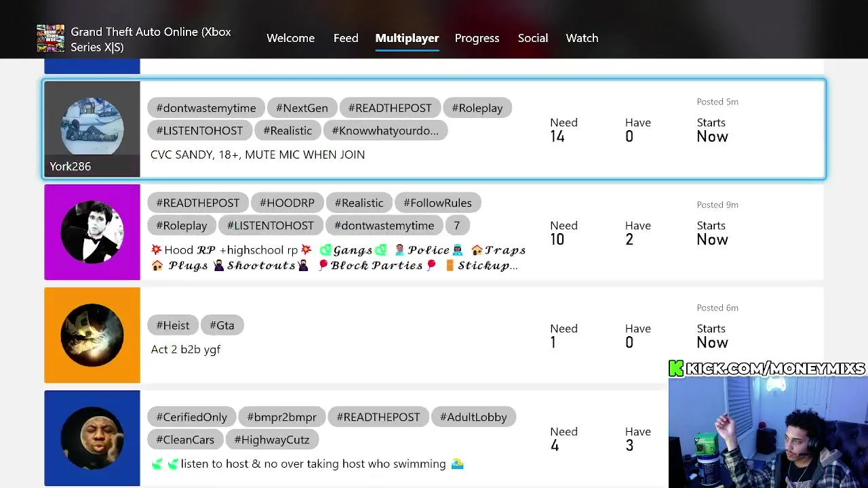Image resolution: width=868 pixels, height=488 pixels.
Task: Click the CVC SANDY, 18+ post description
Action: click(x=258, y=155)
